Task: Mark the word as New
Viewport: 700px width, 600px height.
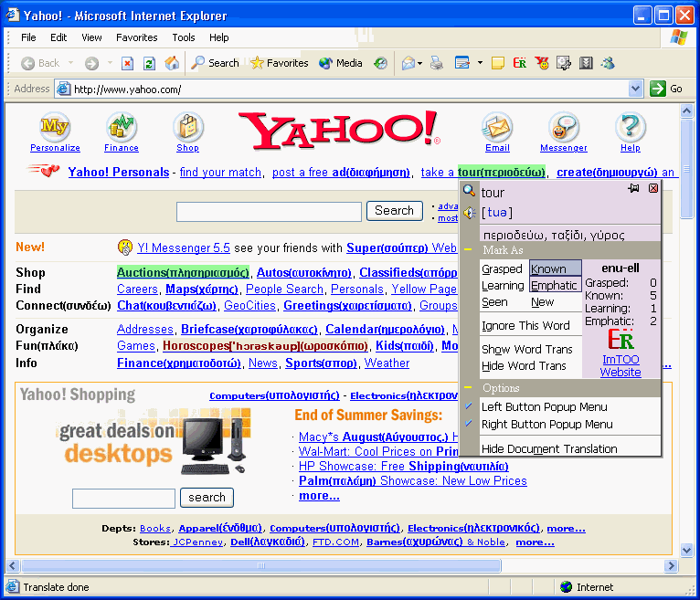Action: [543, 302]
